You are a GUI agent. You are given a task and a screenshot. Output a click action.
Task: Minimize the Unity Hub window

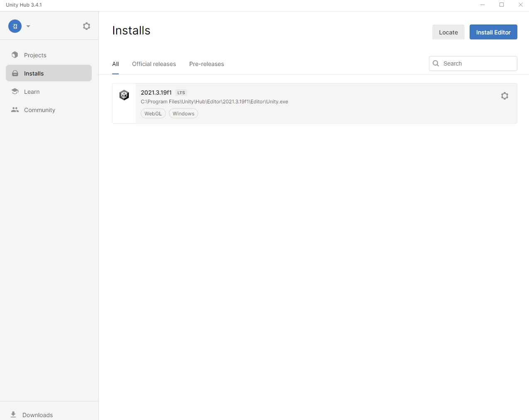[x=482, y=5]
